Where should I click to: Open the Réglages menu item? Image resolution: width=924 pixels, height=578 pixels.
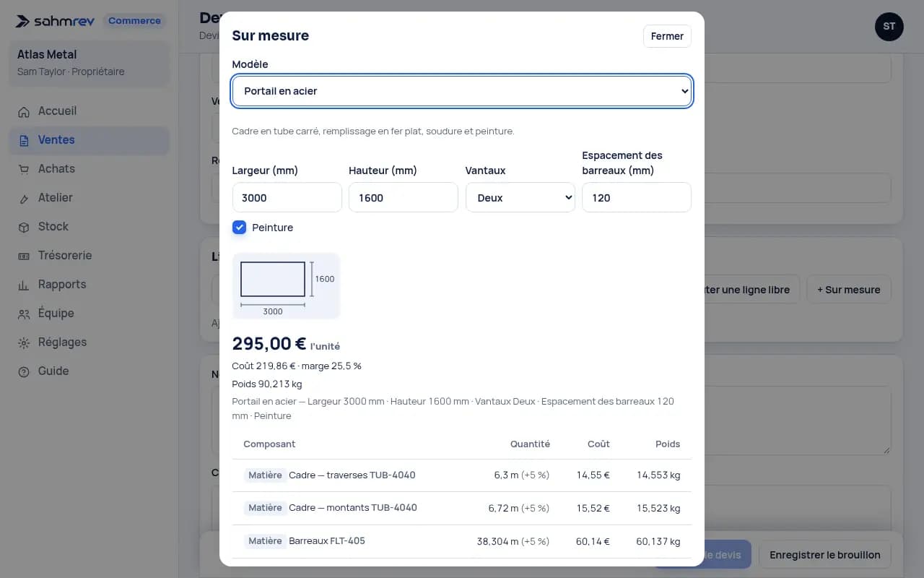90,342
